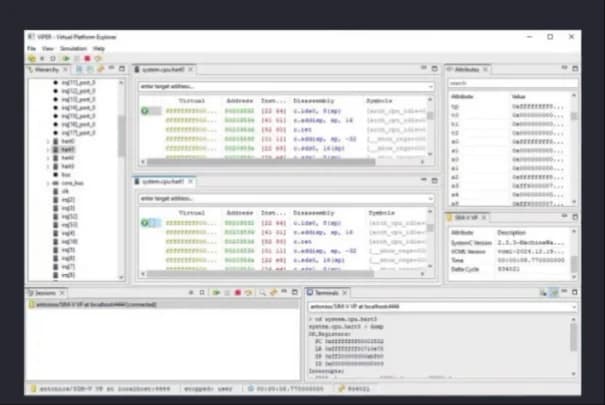Open the View menu
605x405 pixels.
coord(47,48)
